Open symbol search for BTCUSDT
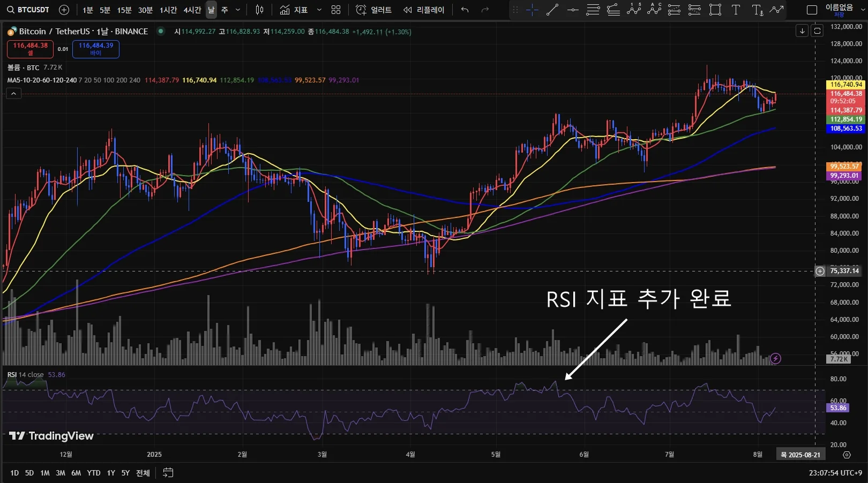 [x=28, y=10]
